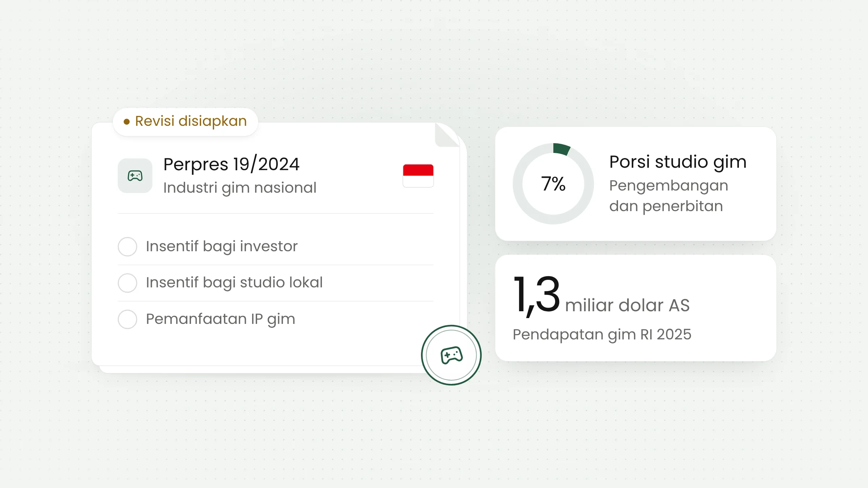The height and width of the screenshot is (488, 868).
Task: Click the 1,3 miliar dolar AS figure
Action: [x=601, y=296]
